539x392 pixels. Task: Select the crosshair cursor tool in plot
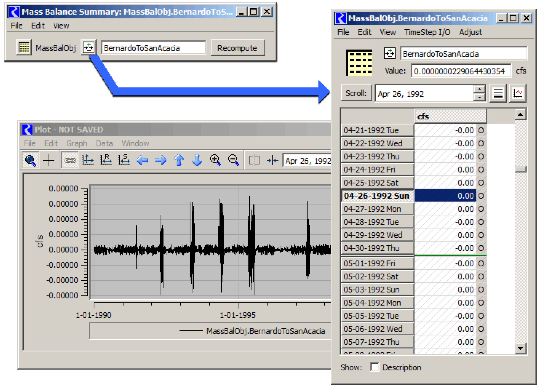[x=49, y=161]
